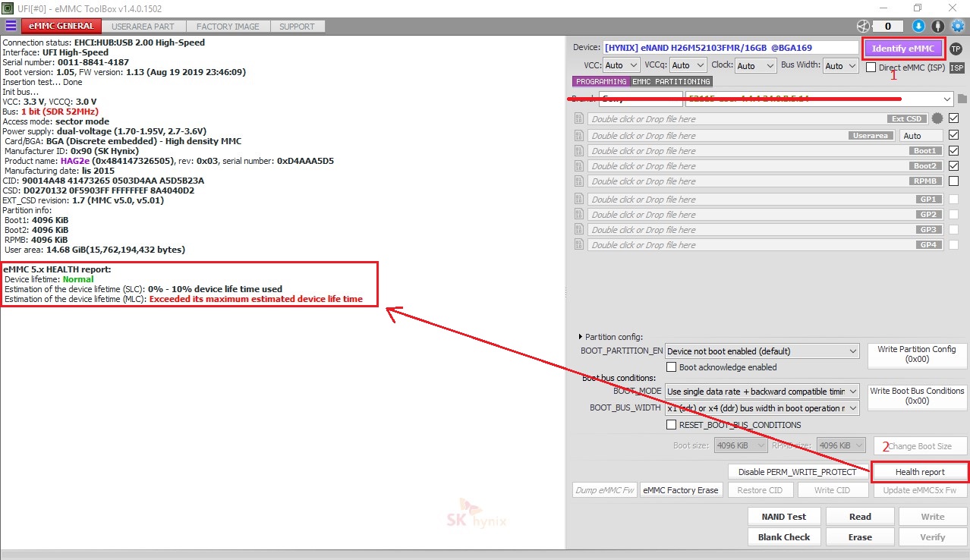Click the gear icon beside Ext CSD
This screenshot has height=560, width=970.
tap(938, 118)
